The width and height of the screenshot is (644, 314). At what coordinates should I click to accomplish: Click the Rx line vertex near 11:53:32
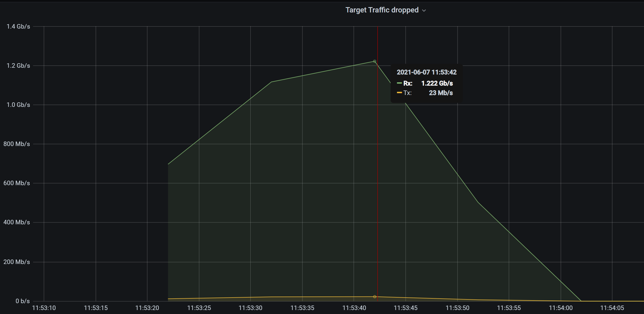coord(271,82)
